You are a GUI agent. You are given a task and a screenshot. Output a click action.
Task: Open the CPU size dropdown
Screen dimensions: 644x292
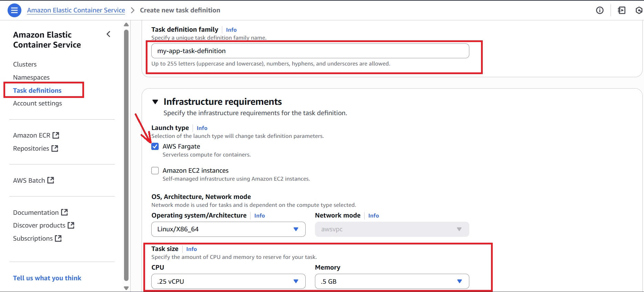pos(228,281)
